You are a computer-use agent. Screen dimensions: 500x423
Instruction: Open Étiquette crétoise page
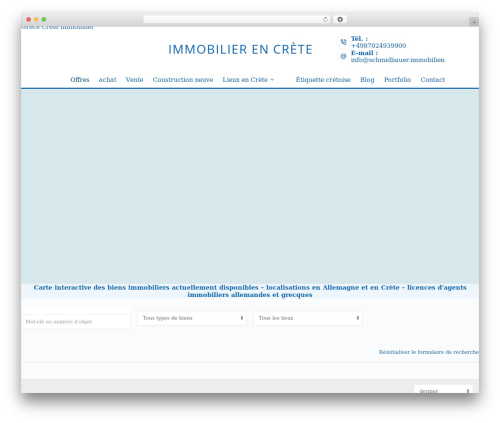click(323, 80)
